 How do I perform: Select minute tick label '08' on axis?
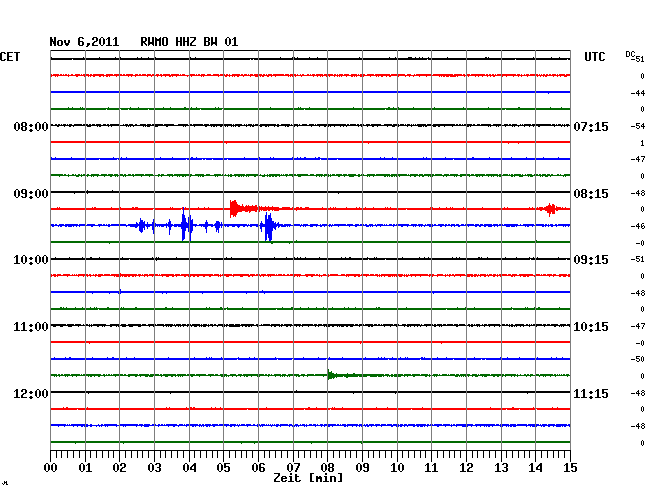pyautogui.click(x=327, y=468)
